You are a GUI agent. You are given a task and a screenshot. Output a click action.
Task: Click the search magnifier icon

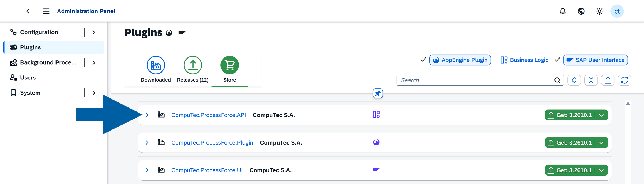(557, 80)
